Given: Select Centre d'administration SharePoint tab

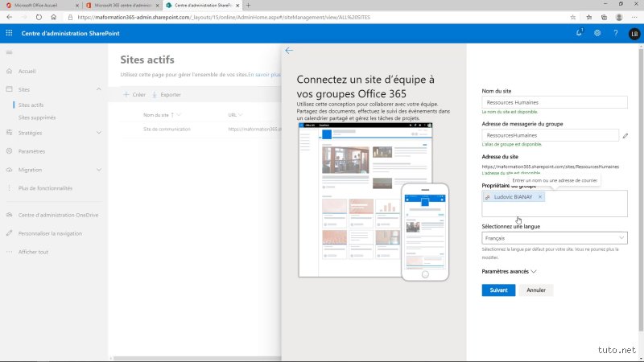Looking at the screenshot, I should (203, 6).
